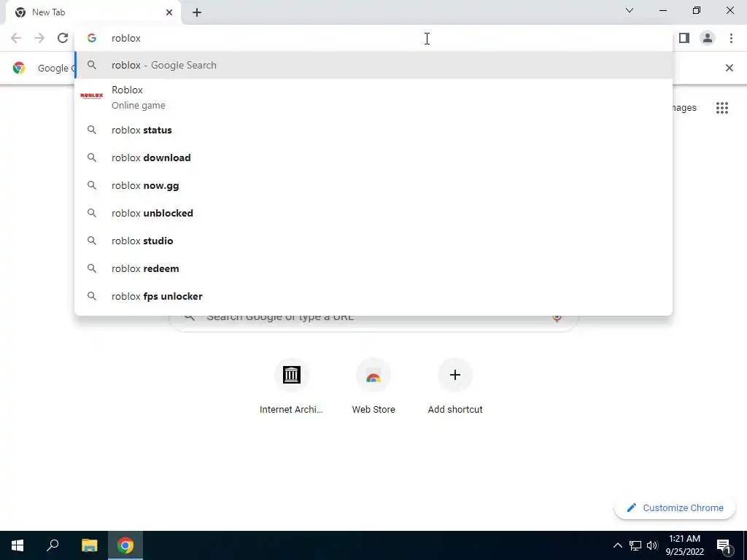The image size is (747, 560).
Task: Choose 'roblox status' suggestion
Action: coord(373,130)
